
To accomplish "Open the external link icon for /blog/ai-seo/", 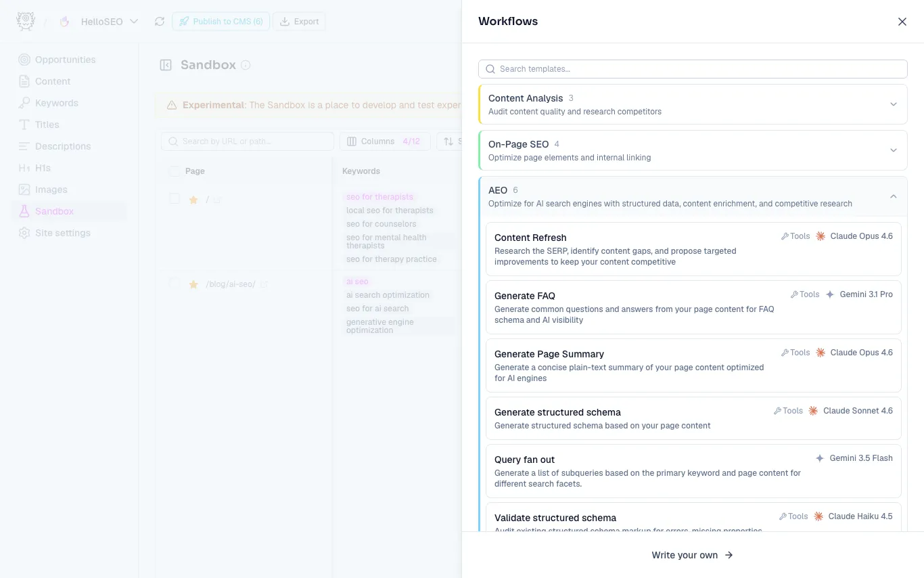I will tap(264, 284).
